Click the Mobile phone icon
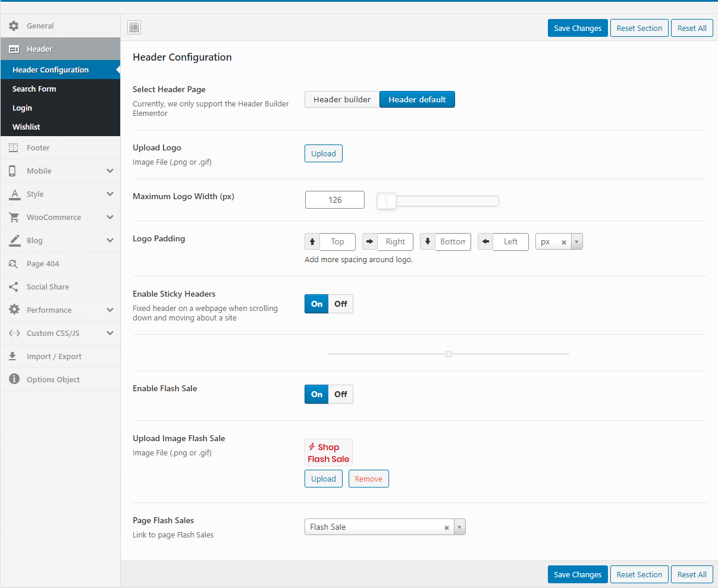Image resolution: width=718 pixels, height=588 pixels. click(12, 171)
